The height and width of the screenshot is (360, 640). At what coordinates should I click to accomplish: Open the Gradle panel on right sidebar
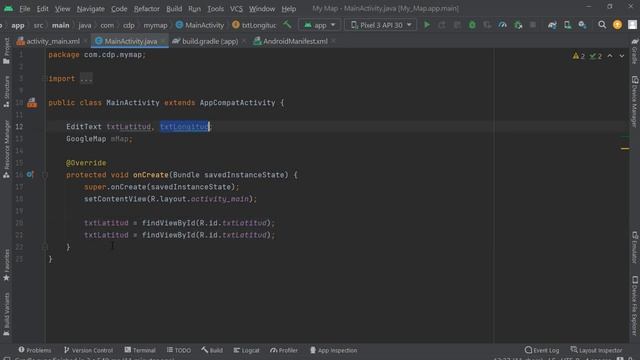635,51
